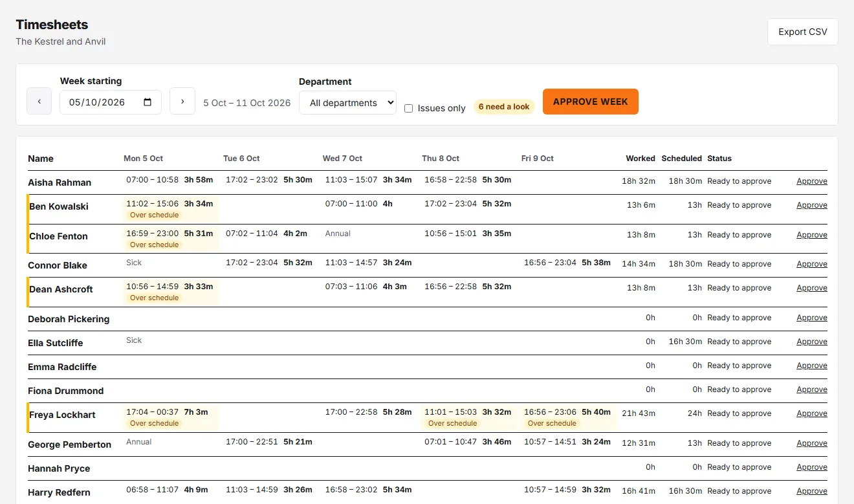Export timesheets as CSV
Viewport: 854px width, 504px height.
pos(802,32)
